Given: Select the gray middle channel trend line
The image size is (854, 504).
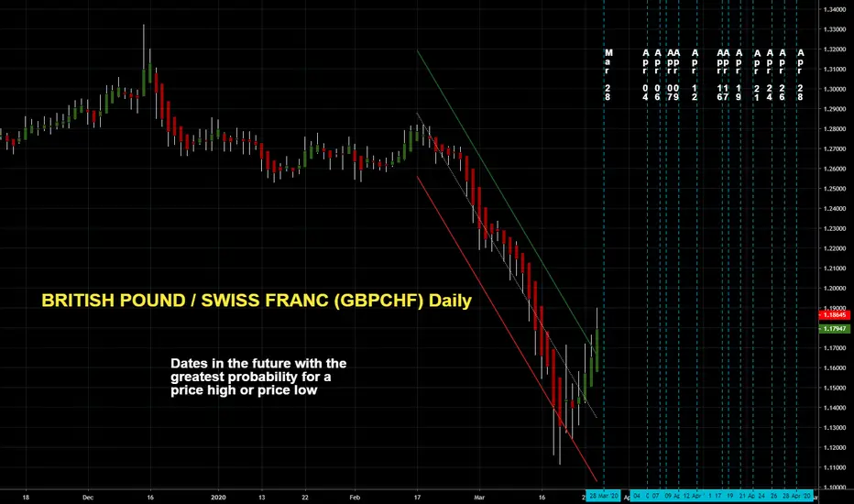Looking at the screenshot, I should [507, 266].
